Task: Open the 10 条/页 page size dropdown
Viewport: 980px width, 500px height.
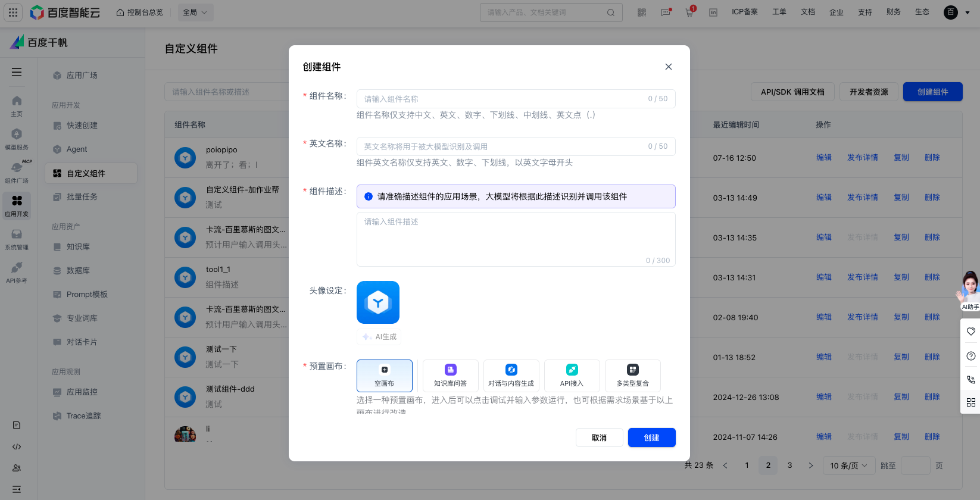Action: [848, 465]
